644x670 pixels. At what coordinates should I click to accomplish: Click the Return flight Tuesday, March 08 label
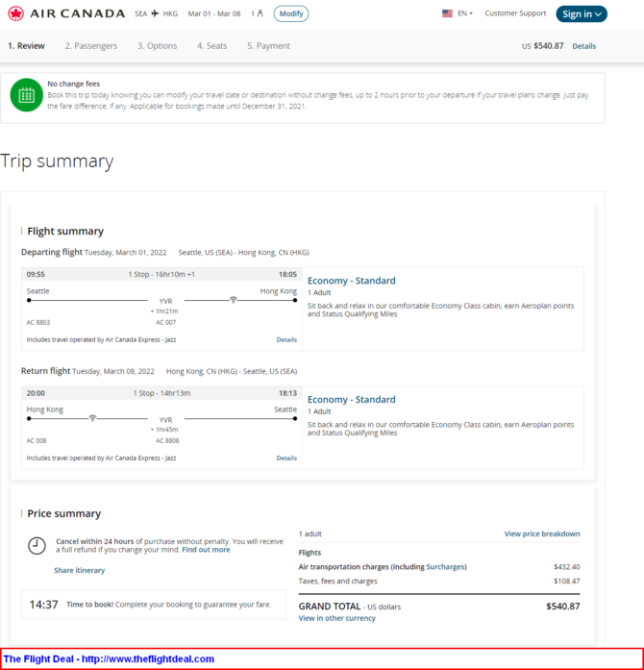[x=87, y=371]
